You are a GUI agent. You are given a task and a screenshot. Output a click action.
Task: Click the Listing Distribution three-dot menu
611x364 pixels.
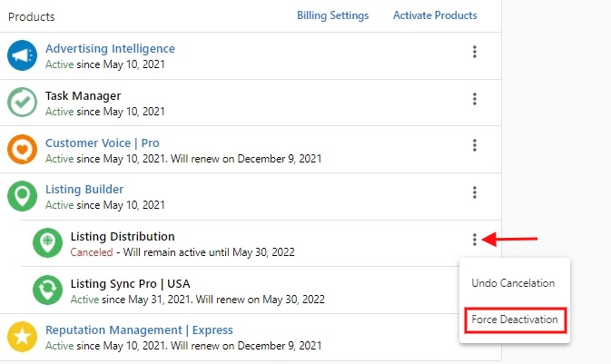pyautogui.click(x=474, y=240)
